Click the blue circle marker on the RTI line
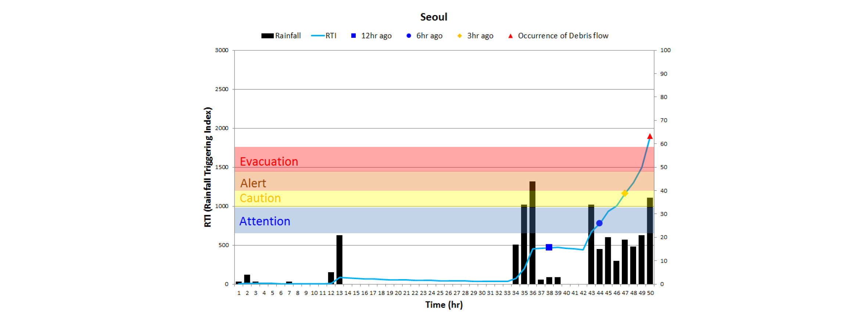The height and width of the screenshot is (321, 868). click(x=599, y=223)
